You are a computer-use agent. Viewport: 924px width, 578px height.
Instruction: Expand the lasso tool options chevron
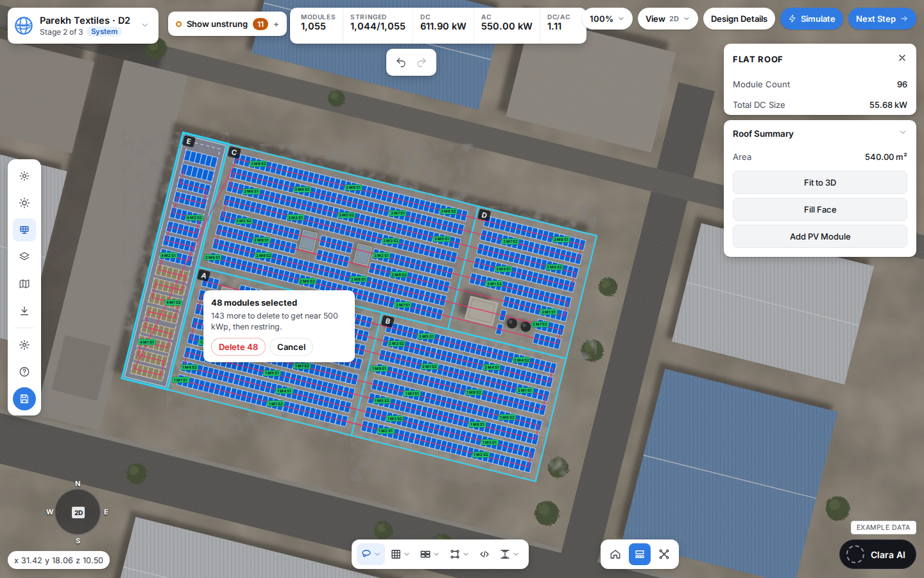(378, 554)
